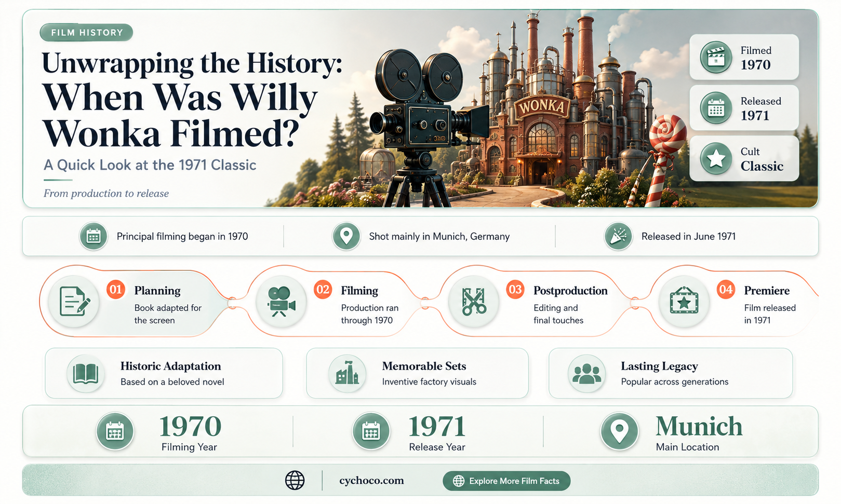Screen dimensions: 841x504
Task: Click the globe icon beside cychoco.com
Action: click(295, 480)
